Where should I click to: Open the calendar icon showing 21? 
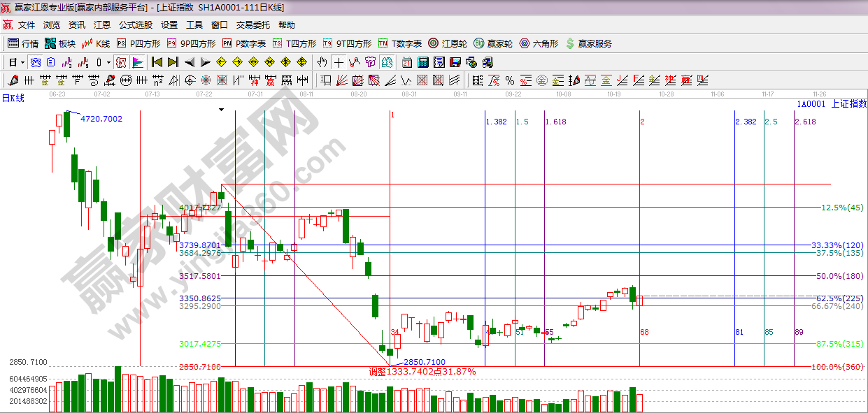[406, 62]
